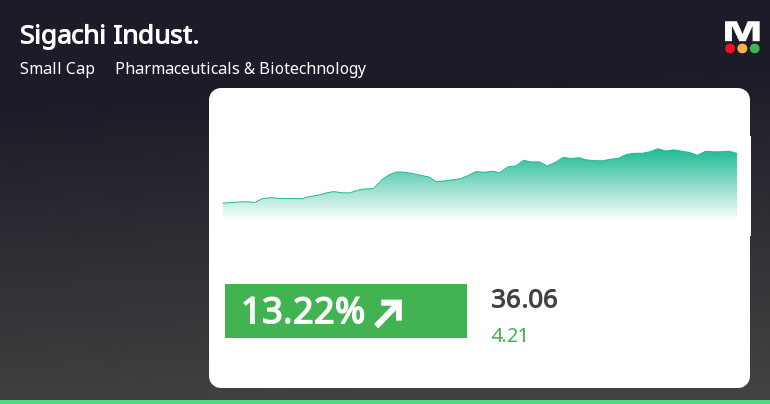
Task: Click the 13.22% percentage text
Action: (302, 312)
